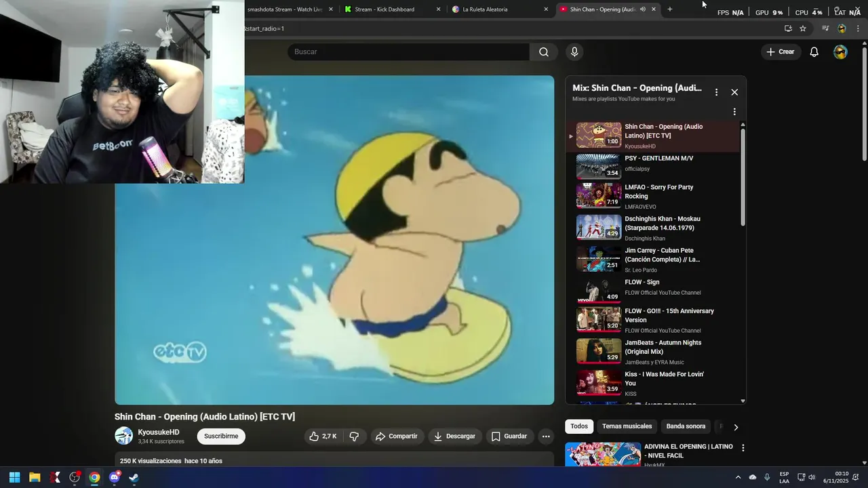
Task: Open Chrome three-dot menu
Action: (x=858, y=28)
